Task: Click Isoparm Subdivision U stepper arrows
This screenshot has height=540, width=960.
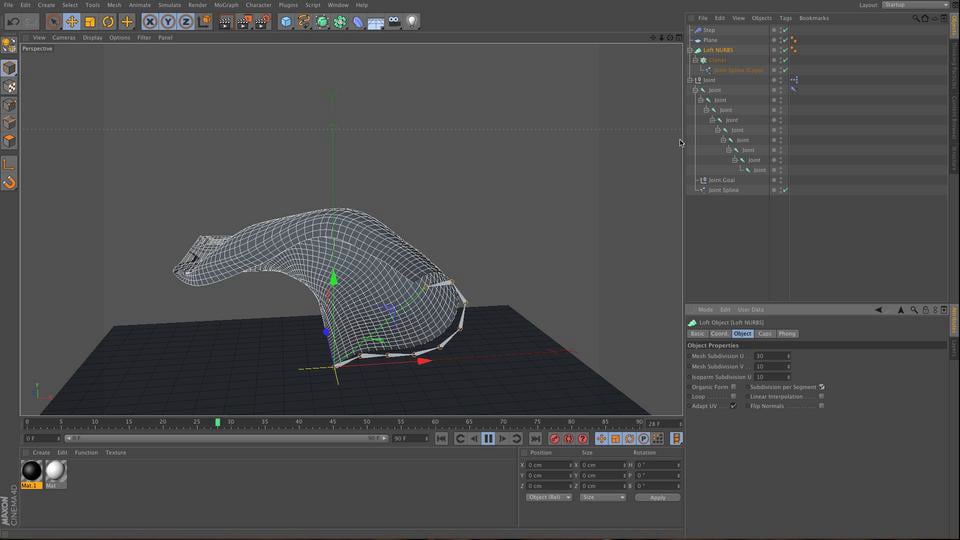Action: tap(789, 377)
